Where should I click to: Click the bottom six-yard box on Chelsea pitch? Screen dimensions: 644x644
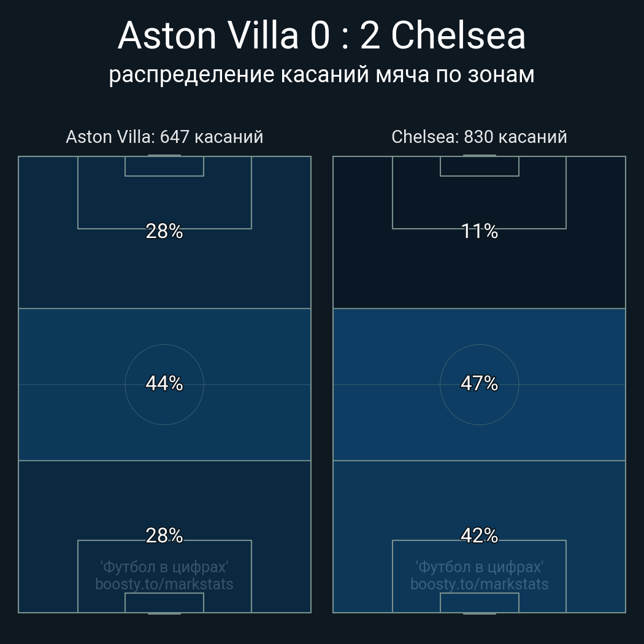(479, 603)
